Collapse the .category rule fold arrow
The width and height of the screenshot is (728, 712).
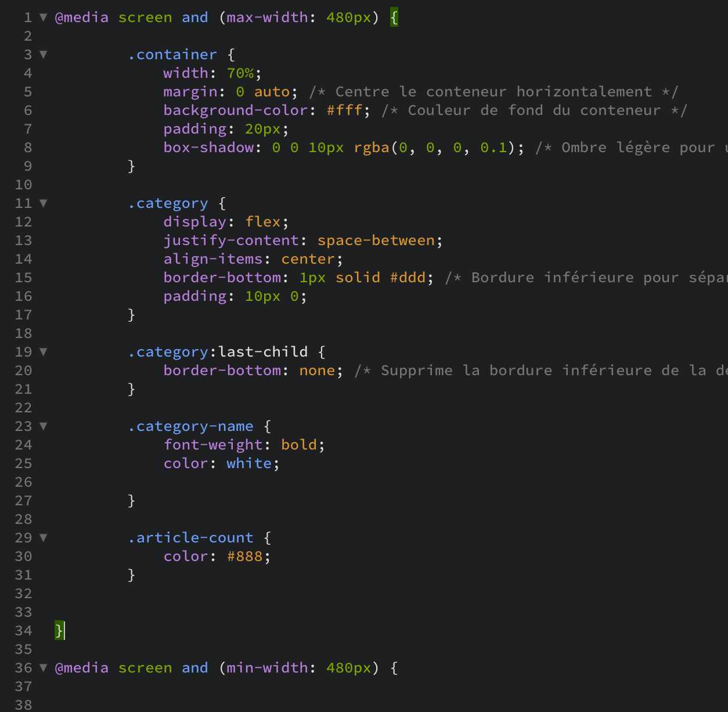pyautogui.click(x=43, y=203)
